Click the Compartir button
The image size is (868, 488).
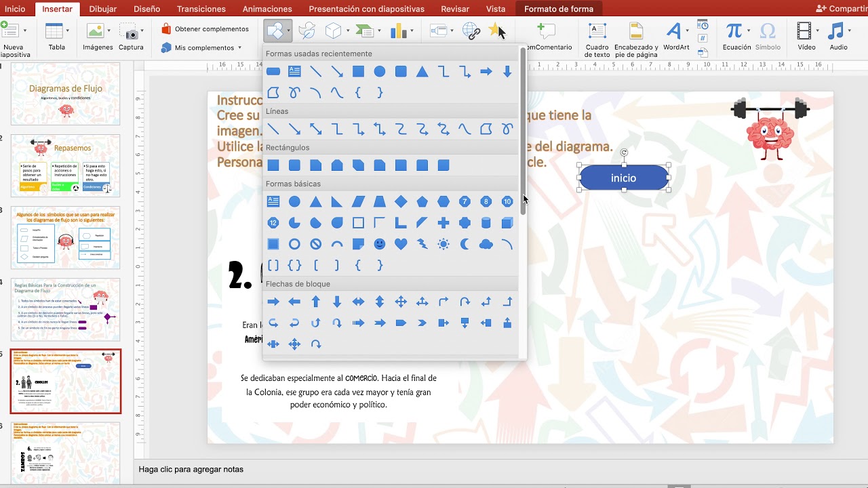(x=842, y=9)
